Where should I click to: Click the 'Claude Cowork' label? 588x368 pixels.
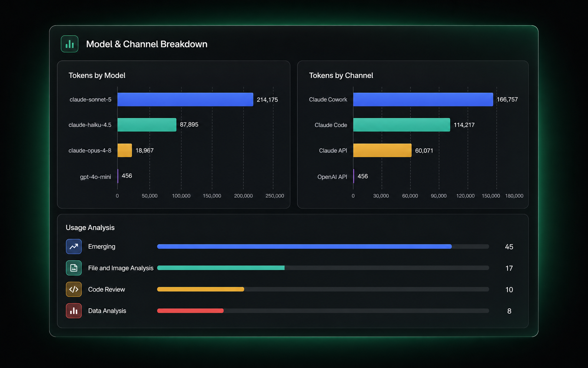click(x=328, y=99)
